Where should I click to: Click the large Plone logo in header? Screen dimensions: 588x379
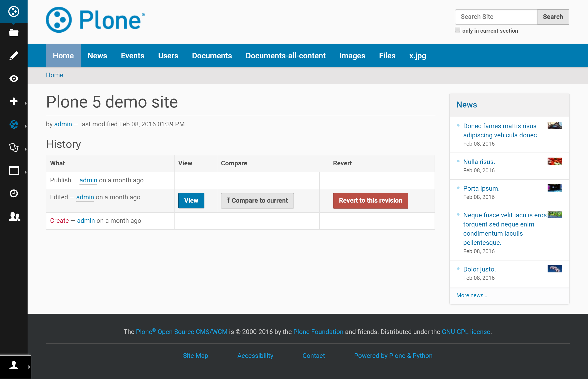click(x=95, y=20)
